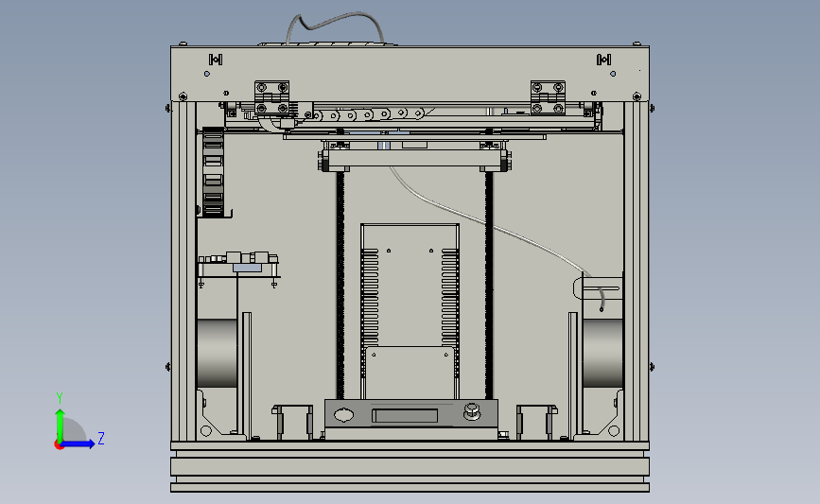Select the left hinge bracket on the top panel

click(272, 97)
